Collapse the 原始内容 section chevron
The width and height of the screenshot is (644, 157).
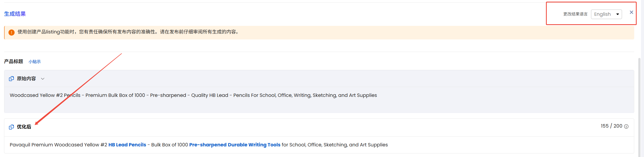(43, 79)
